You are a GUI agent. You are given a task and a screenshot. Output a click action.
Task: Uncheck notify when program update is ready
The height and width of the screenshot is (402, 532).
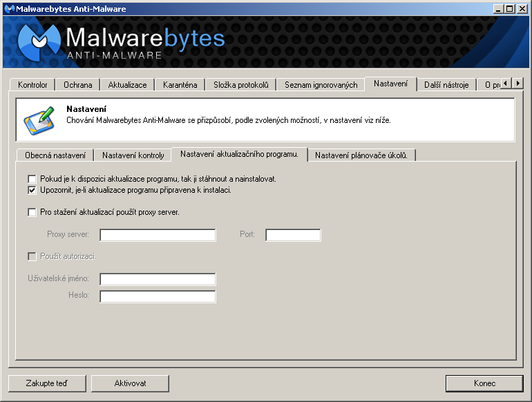32,190
